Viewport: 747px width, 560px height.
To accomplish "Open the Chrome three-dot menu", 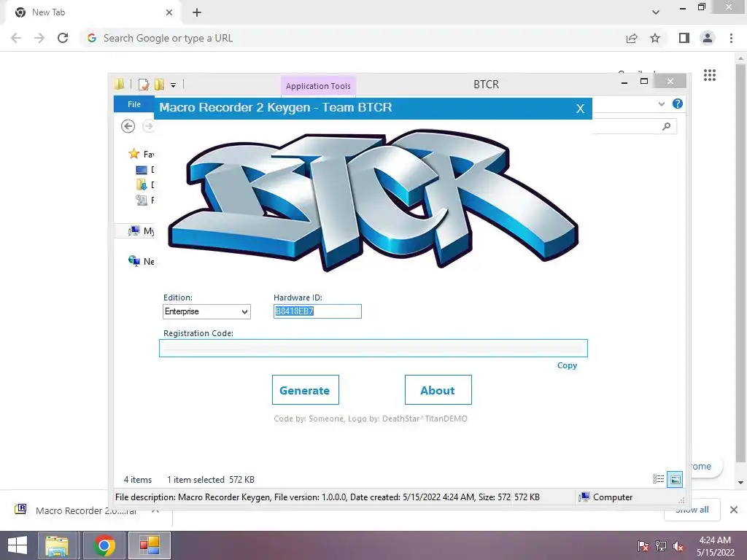I will click(x=731, y=38).
